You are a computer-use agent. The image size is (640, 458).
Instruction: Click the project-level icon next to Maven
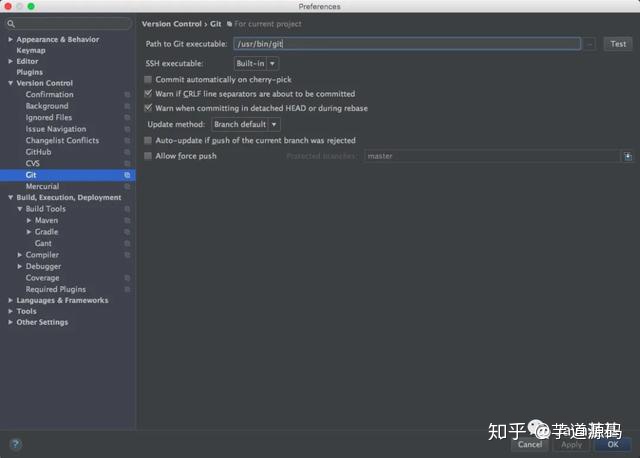pos(127,220)
